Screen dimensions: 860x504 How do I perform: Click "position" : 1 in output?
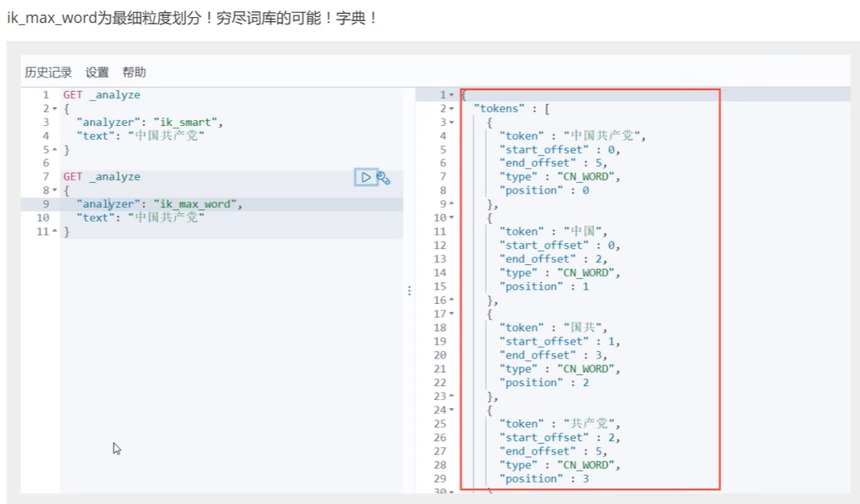(544, 286)
